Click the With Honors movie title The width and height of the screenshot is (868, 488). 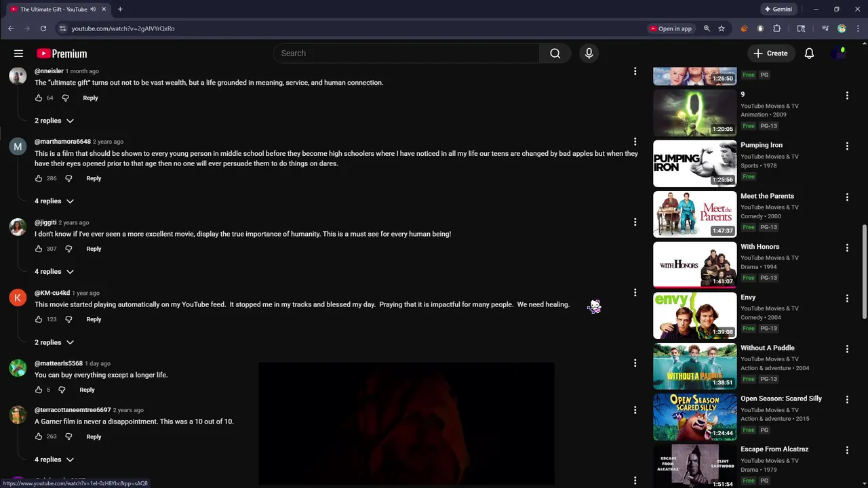(759, 247)
